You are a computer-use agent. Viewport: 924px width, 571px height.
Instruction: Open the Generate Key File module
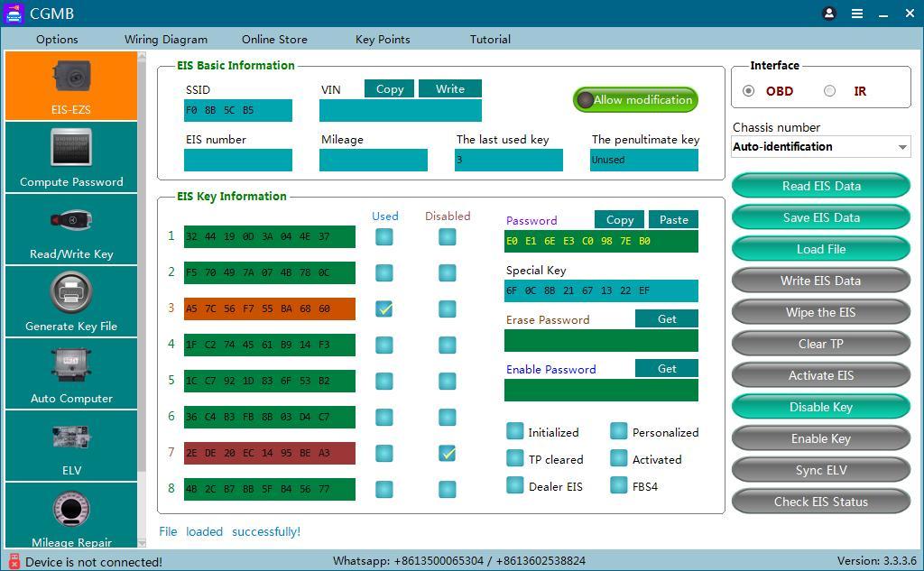coord(71,301)
